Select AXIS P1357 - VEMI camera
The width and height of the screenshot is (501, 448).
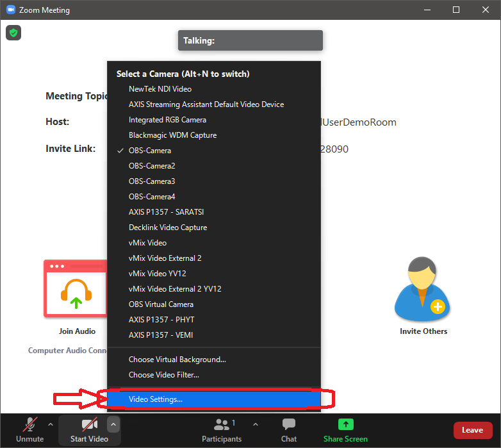214,335
